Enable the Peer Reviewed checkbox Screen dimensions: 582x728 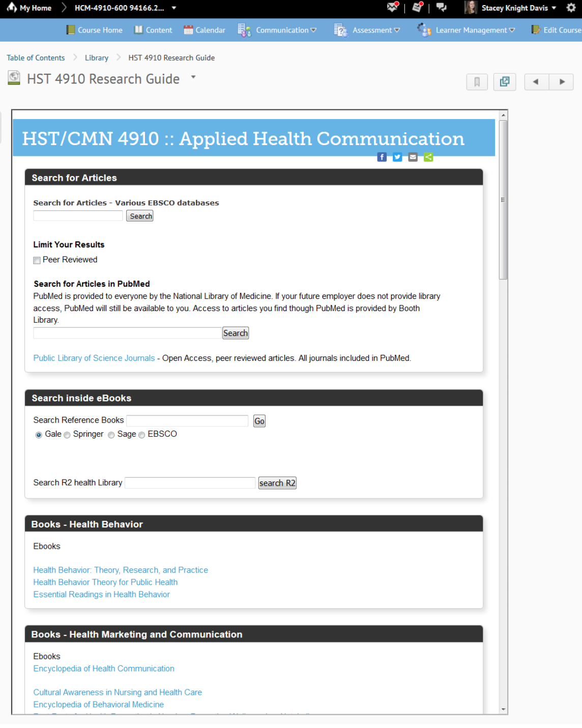37,260
